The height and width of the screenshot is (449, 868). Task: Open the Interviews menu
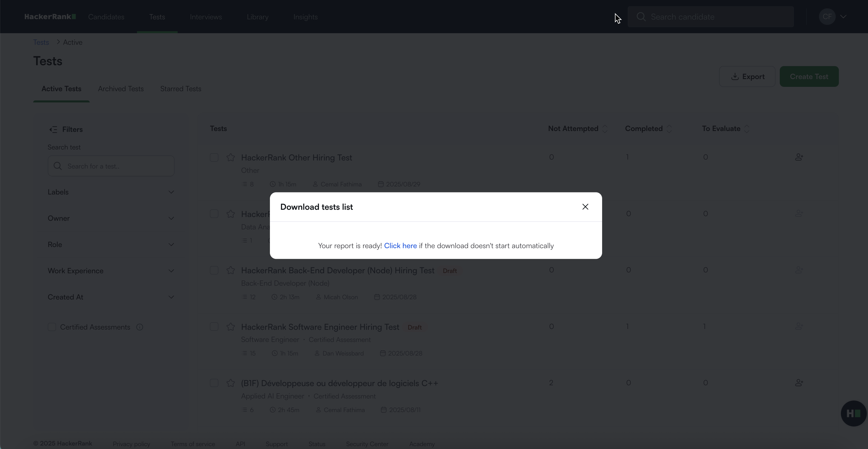pyautogui.click(x=206, y=17)
